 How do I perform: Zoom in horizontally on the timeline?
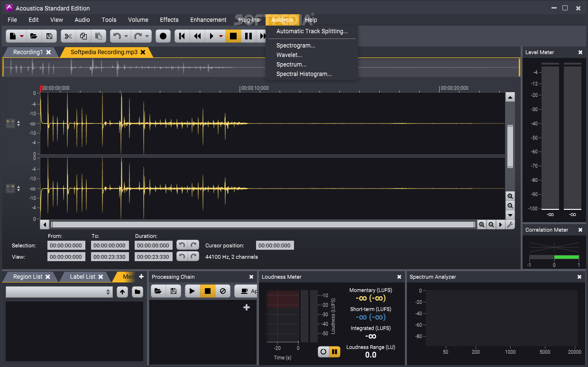tap(482, 225)
